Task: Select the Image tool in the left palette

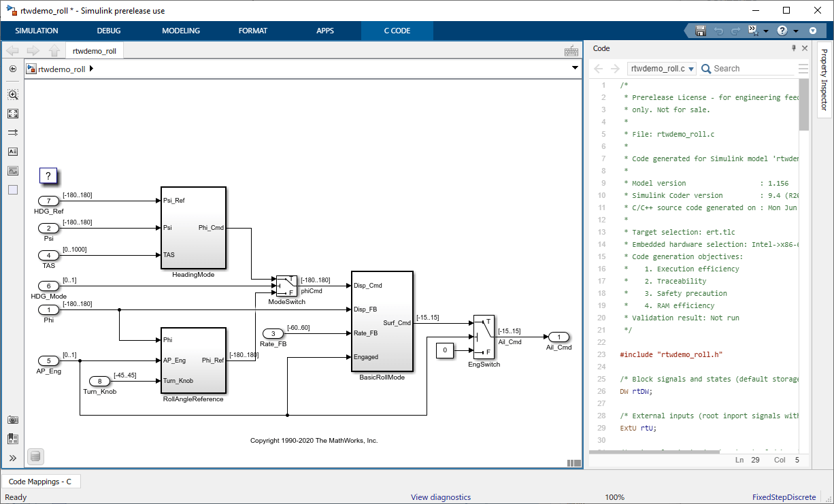Action: pyautogui.click(x=13, y=171)
